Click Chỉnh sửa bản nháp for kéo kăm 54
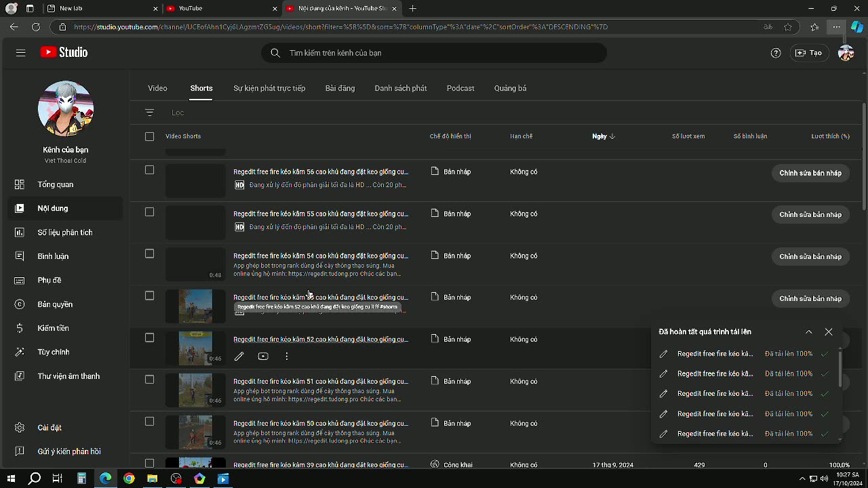The image size is (868, 488). 810,257
